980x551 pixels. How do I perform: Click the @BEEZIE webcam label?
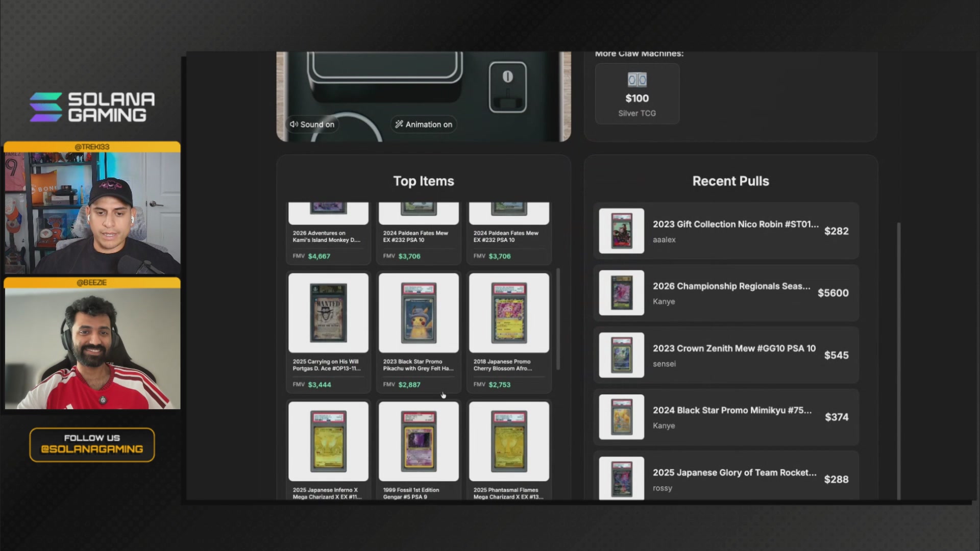(92, 283)
